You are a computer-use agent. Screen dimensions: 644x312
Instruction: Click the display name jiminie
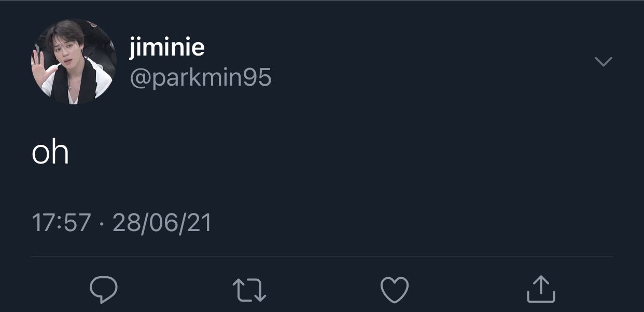(x=167, y=48)
